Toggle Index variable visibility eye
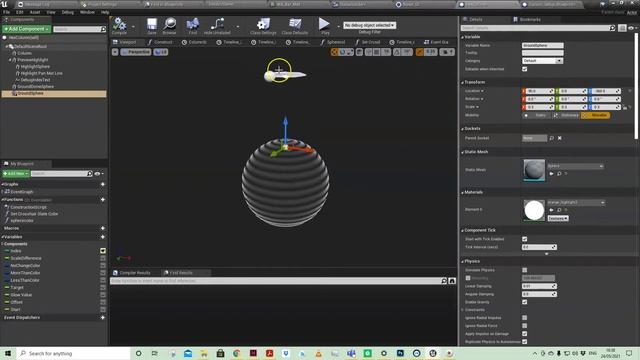The width and height of the screenshot is (640, 360). [103, 251]
